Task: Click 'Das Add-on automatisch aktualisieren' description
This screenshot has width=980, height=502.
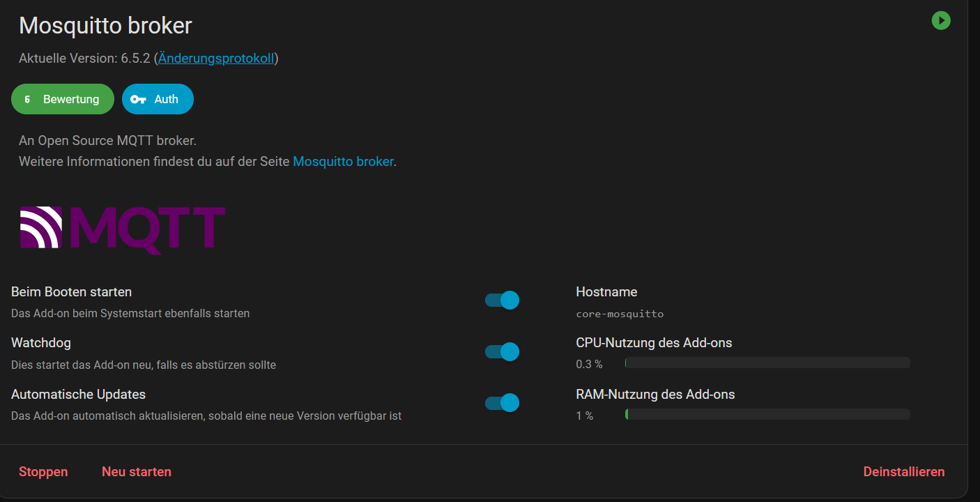Action: [x=206, y=416]
